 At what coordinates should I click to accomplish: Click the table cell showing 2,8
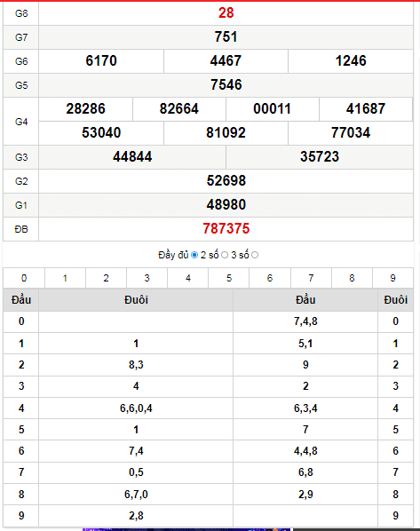click(136, 516)
